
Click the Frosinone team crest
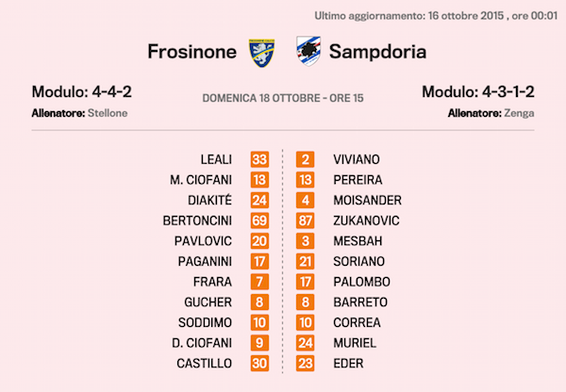pos(261,51)
